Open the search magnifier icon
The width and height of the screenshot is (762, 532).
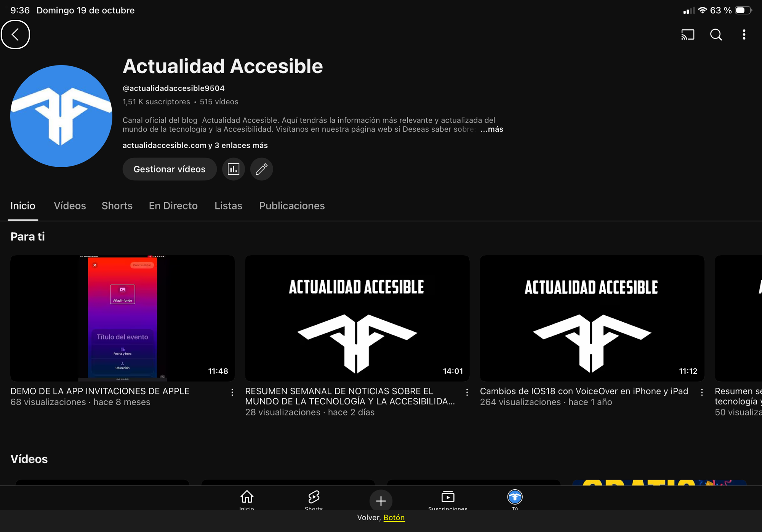tap(716, 35)
